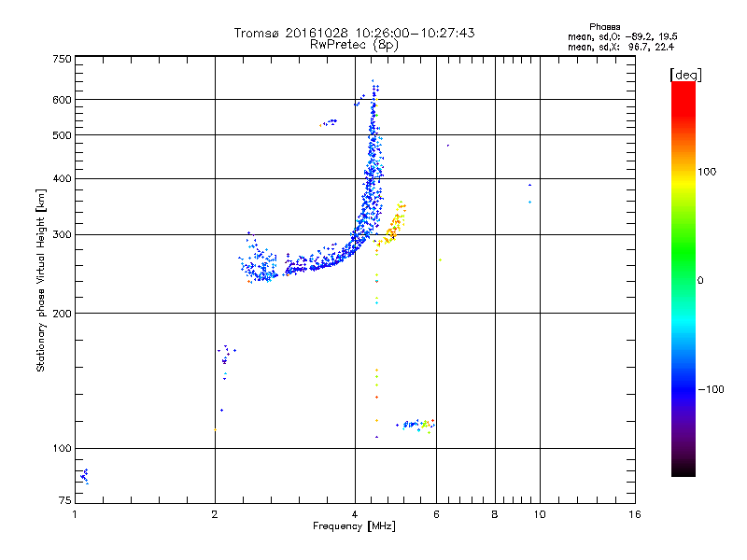The width and height of the screenshot is (747, 560).
Task: Click the y-axis tick label '400'
Action: [x=62, y=178]
